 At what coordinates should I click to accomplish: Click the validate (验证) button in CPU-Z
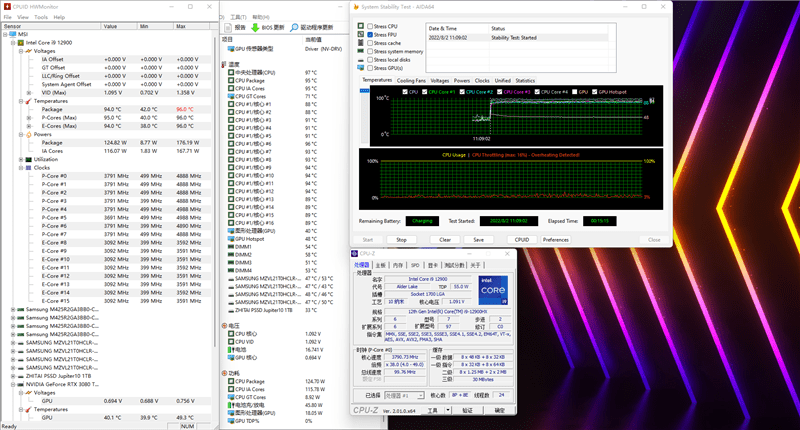tap(467, 410)
